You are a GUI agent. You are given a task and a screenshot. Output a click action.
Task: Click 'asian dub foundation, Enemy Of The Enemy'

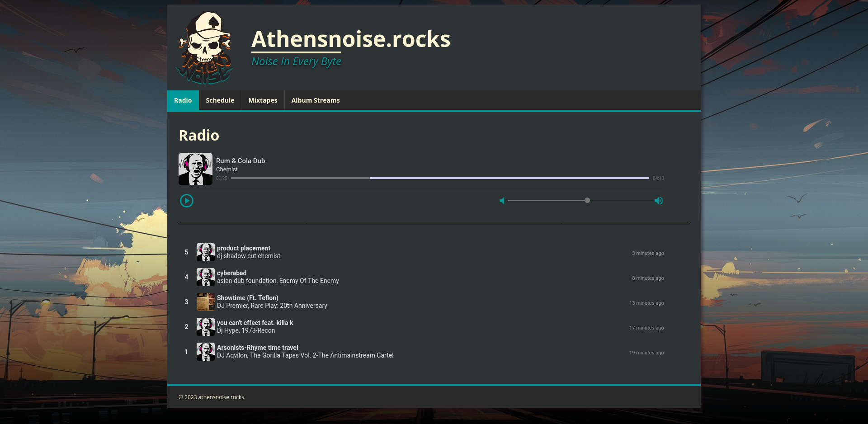click(278, 281)
